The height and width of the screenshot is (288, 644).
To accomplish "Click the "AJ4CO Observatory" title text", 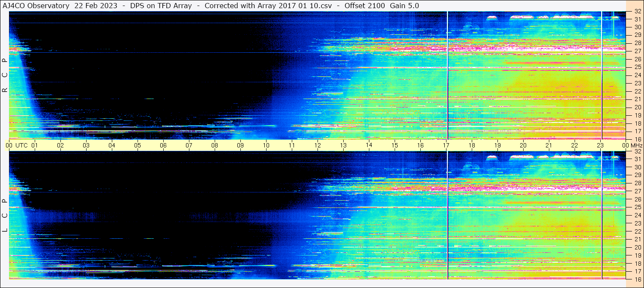I will click(x=36, y=6).
